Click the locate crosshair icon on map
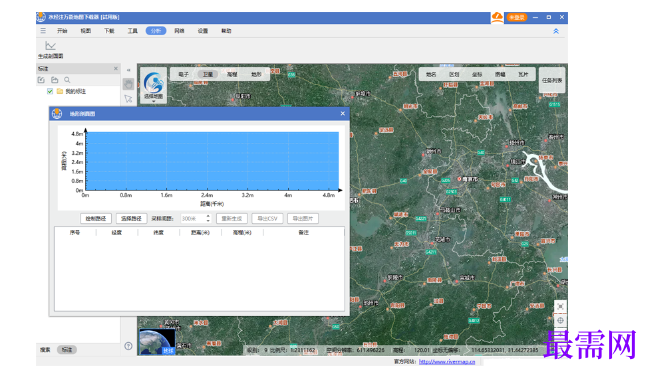Viewport: 655px width, 376px height. [x=560, y=320]
